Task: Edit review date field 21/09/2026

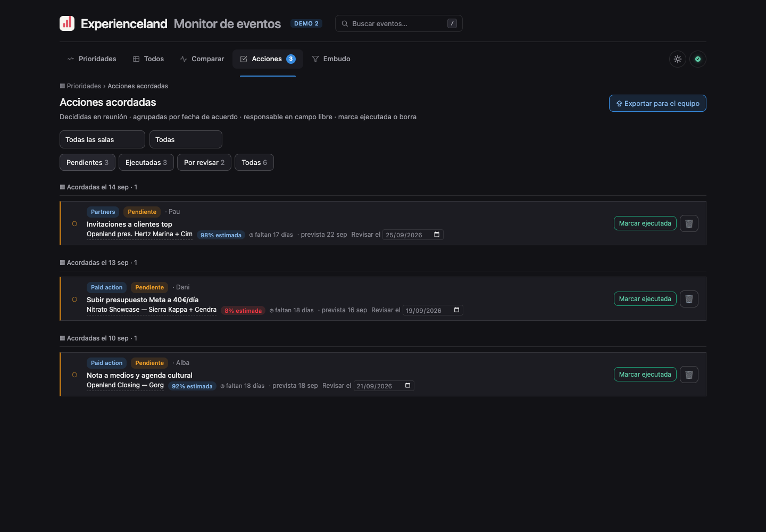Action: (x=384, y=386)
